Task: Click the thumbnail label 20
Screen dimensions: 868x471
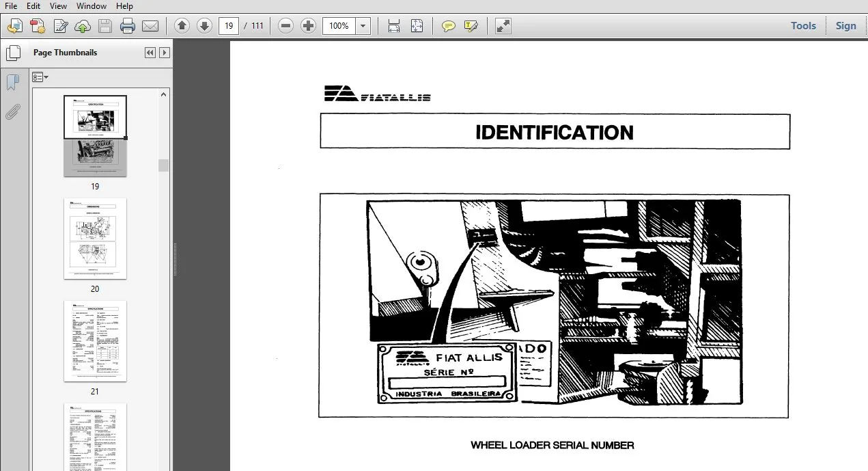Action: 95,289
